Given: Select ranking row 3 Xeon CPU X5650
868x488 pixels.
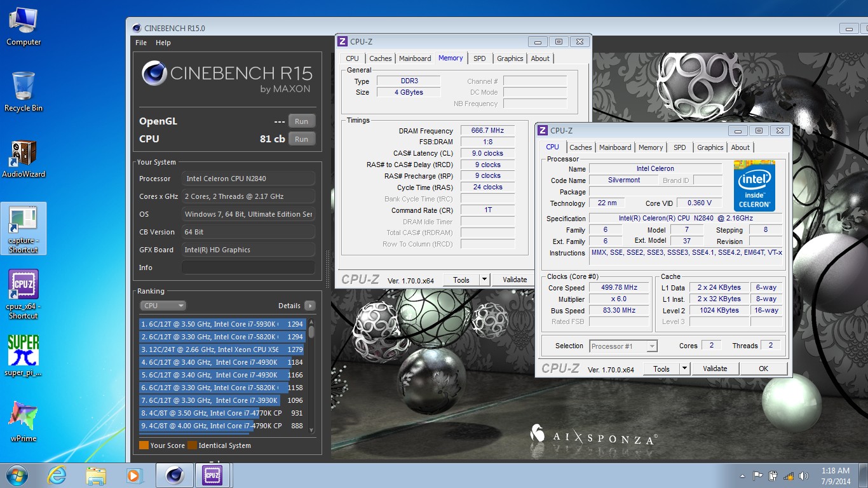Looking at the screenshot, I should coord(222,349).
